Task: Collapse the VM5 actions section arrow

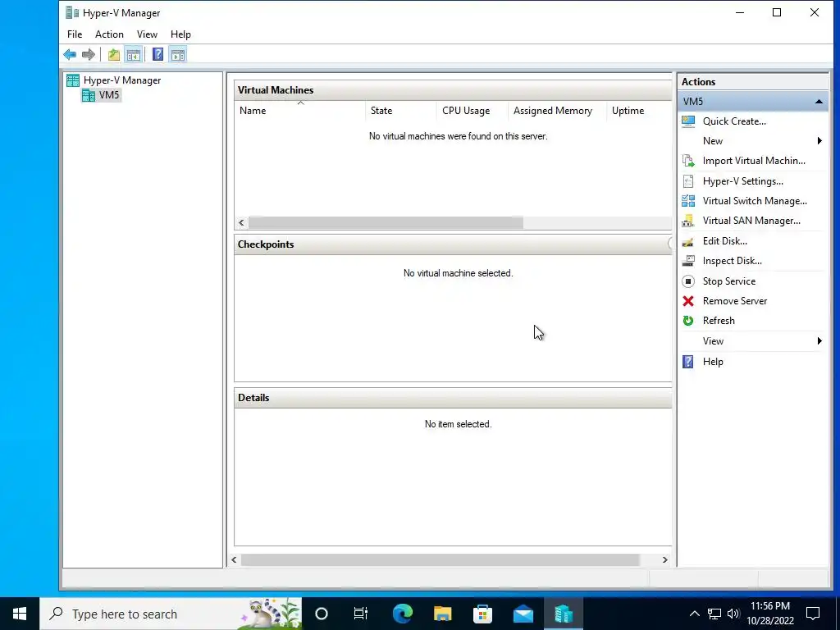Action: 819,101
